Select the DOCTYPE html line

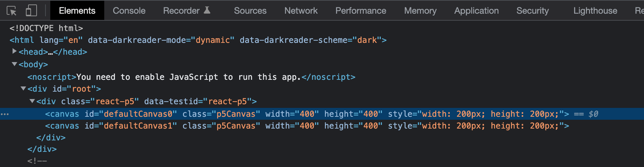[x=46, y=28]
